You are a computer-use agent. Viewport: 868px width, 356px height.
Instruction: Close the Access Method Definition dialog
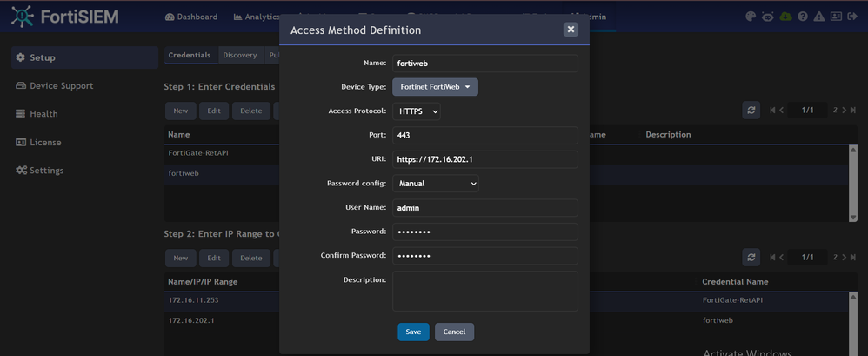[571, 30]
